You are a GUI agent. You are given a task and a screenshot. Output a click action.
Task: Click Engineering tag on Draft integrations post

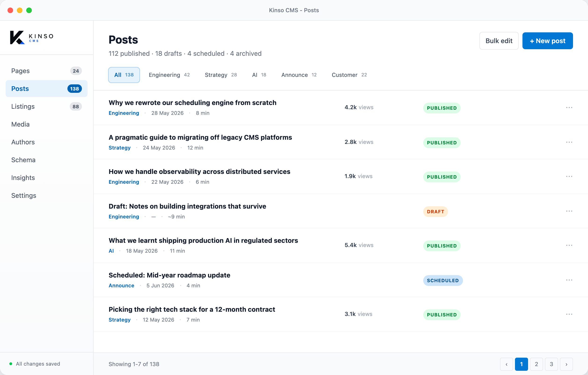124,217
